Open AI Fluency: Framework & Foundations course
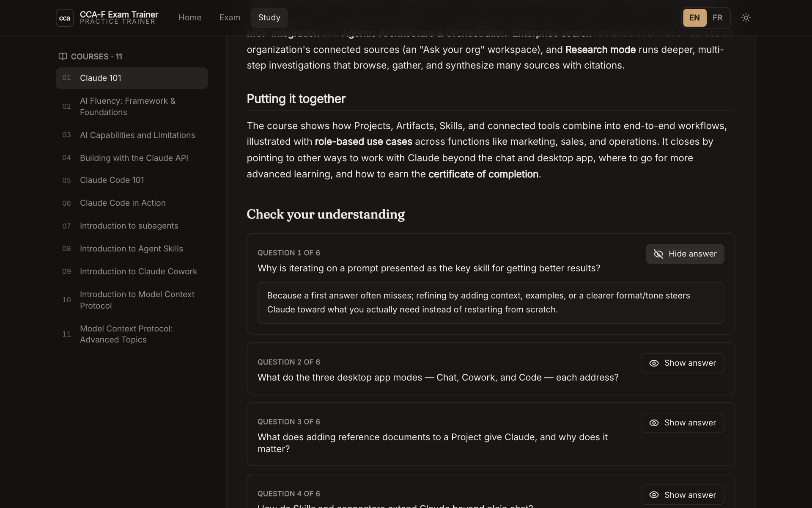This screenshot has width=812, height=508. click(132, 107)
